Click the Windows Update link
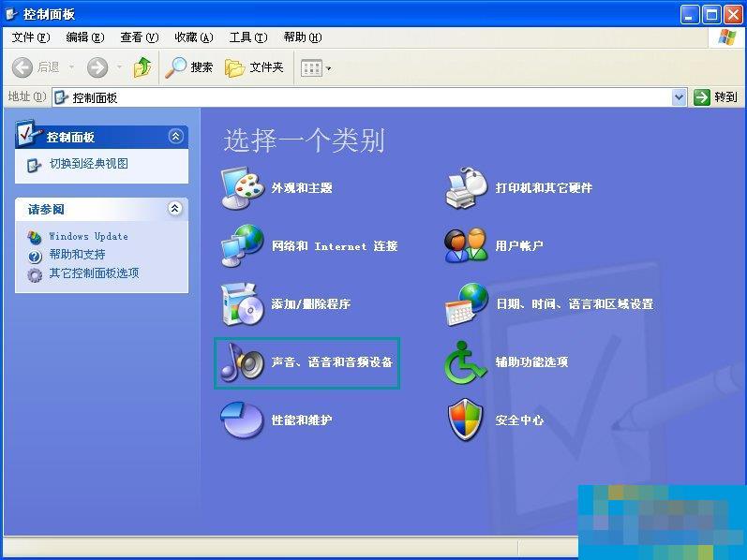The image size is (747, 560). coord(88,237)
